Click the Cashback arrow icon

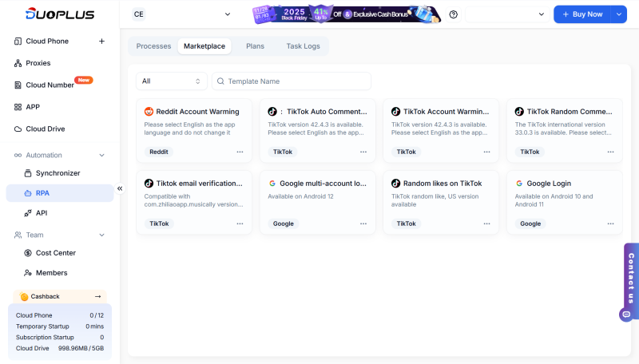point(97,296)
